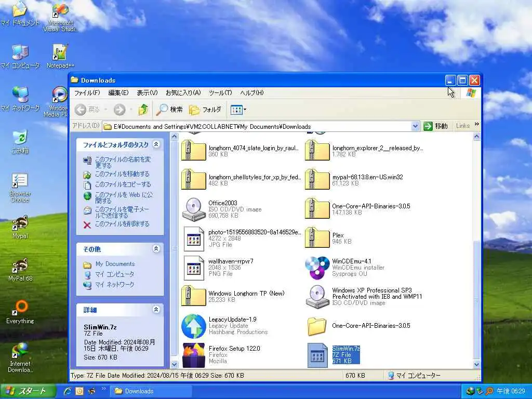The width and height of the screenshot is (532, 399).
Task: Click このファイルの名前を変更する rename link
Action: tap(123, 162)
